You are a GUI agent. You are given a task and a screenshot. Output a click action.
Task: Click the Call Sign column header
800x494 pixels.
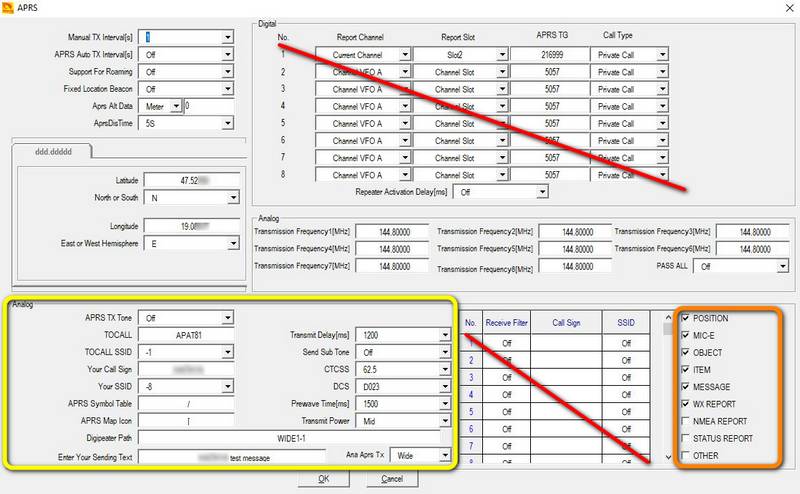566,323
